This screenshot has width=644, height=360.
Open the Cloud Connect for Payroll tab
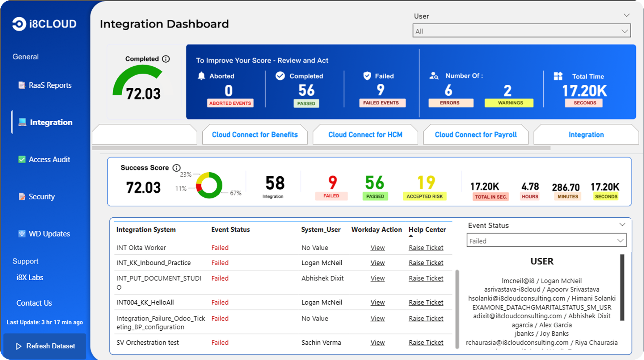coord(475,134)
